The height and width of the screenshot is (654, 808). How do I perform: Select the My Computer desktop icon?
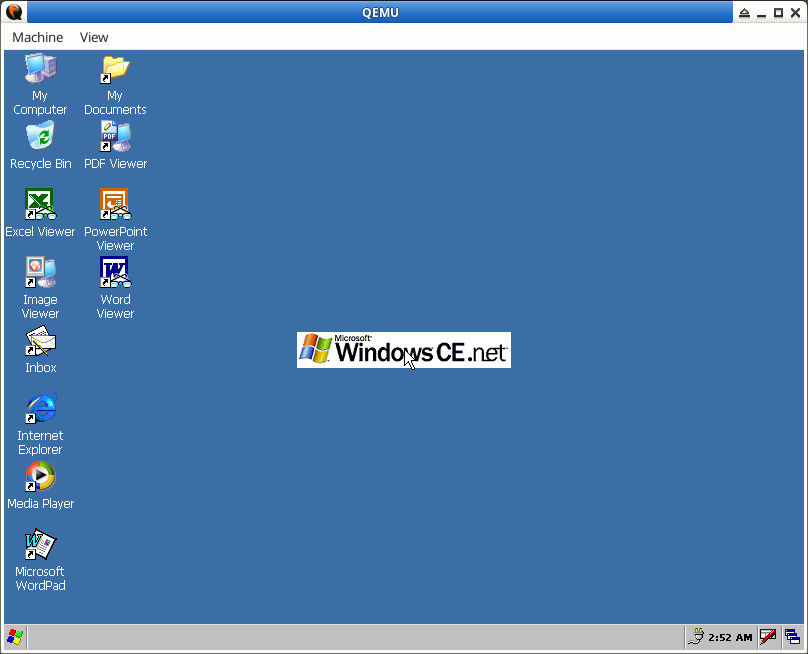pyautogui.click(x=40, y=85)
